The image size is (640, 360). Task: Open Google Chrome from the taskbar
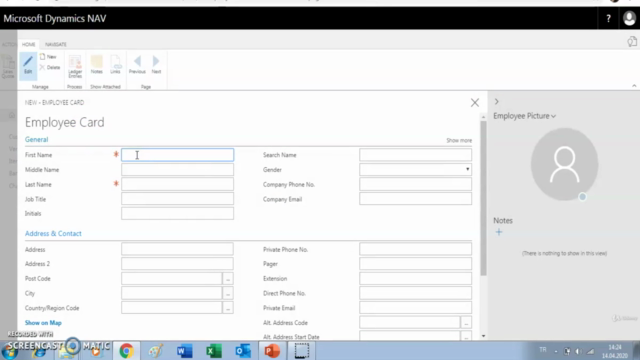127,351
